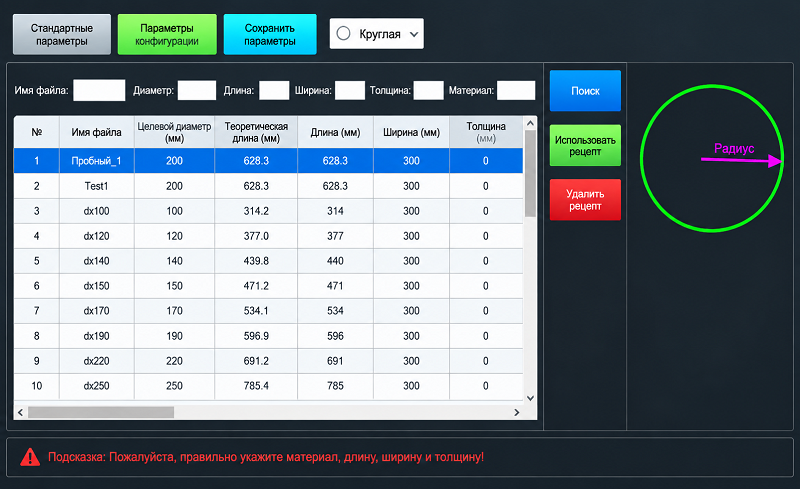Viewport: 800px width, 489px height.
Task: Click the Поиск button
Action: pyautogui.click(x=585, y=91)
